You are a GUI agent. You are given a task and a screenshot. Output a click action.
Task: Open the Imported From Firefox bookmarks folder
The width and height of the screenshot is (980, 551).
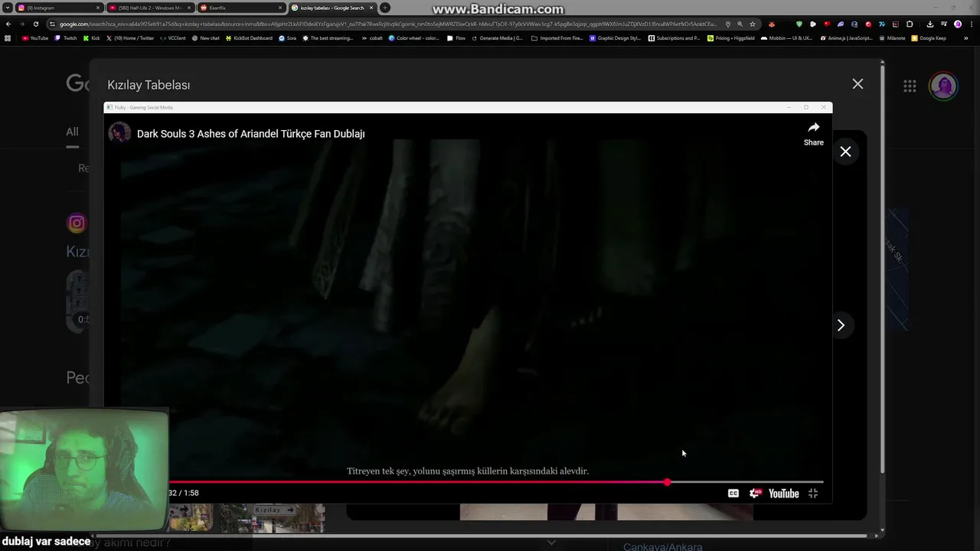click(x=557, y=38)
